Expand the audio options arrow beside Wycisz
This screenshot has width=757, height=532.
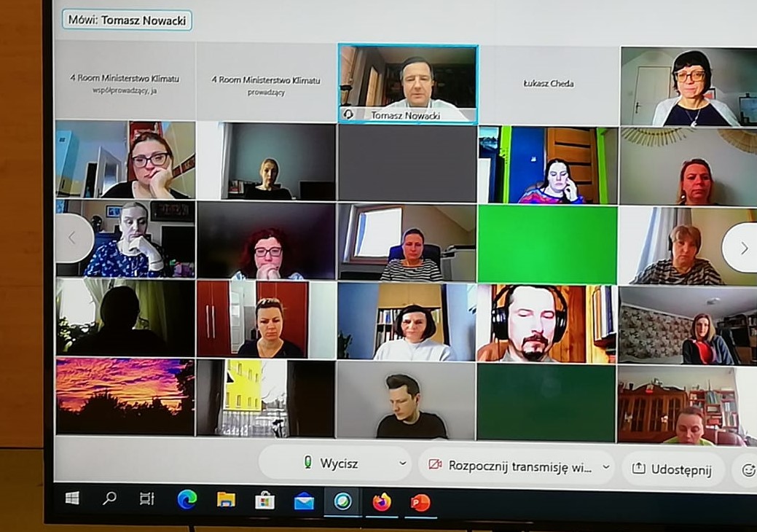click(402, 463)
